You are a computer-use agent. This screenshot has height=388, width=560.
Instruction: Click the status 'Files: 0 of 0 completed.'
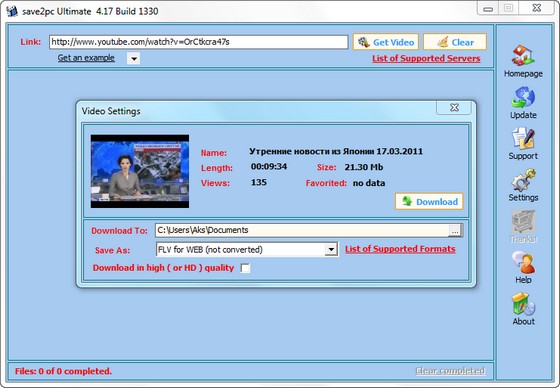pos(63,371)
